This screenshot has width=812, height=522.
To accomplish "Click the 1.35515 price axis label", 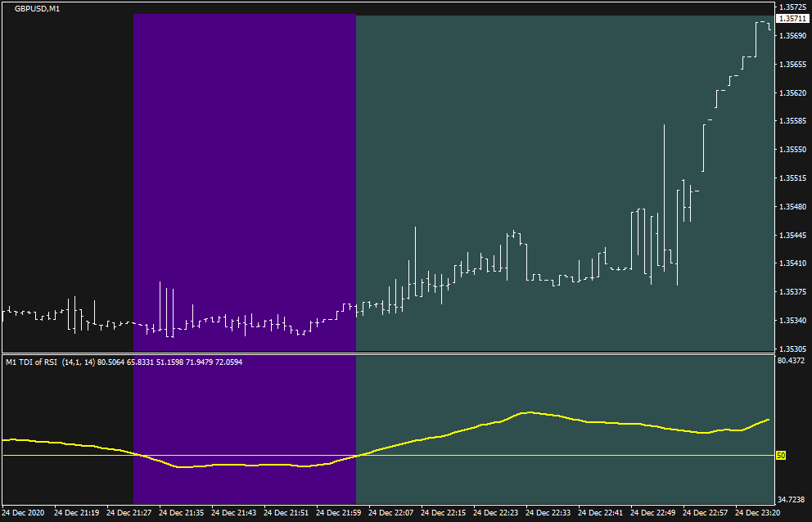I will (x=793, y=178).
